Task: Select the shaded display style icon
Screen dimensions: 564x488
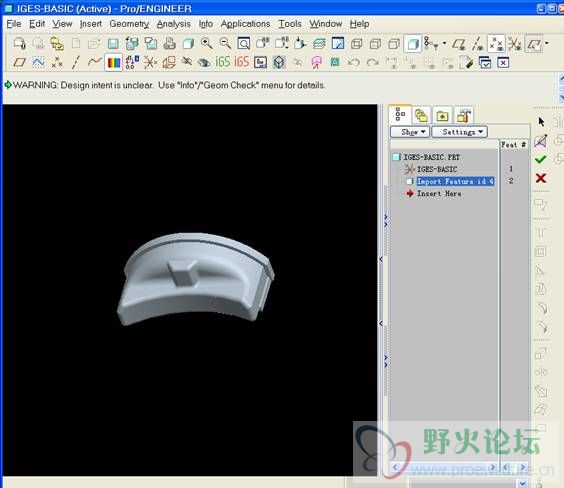Action: [413, 44]
